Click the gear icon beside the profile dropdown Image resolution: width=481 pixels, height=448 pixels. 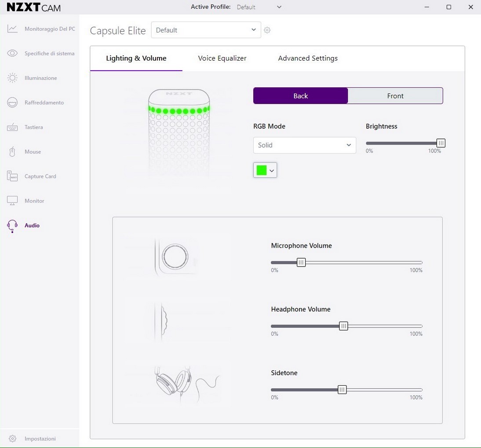267,30
